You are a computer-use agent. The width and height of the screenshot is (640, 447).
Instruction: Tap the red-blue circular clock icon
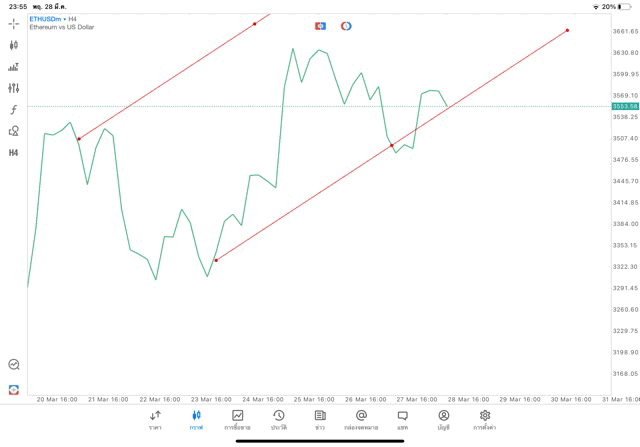[346, 25]
